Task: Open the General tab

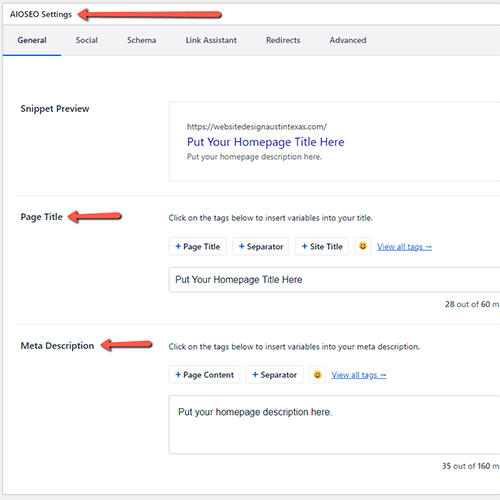Action: 32,40
